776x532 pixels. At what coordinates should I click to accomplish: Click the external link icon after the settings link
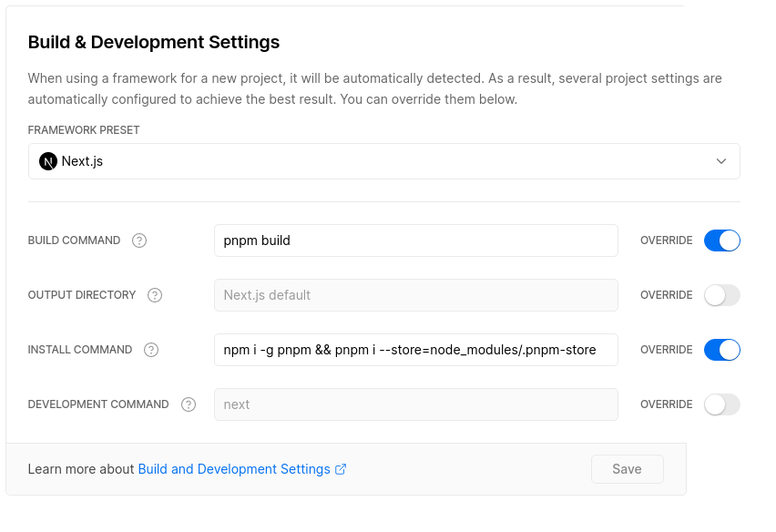341,469
